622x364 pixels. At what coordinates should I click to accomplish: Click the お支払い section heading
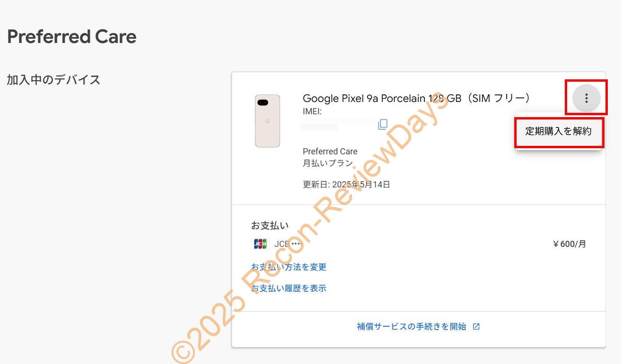coord(270,225)
